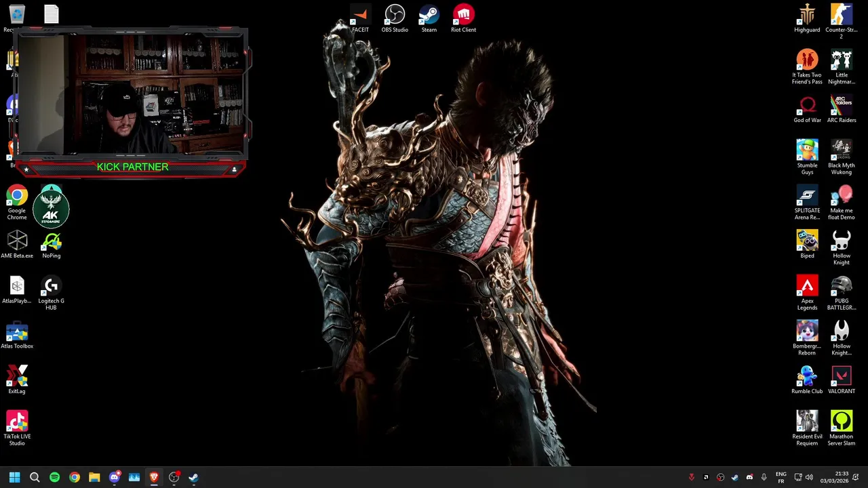Image resolution: width=868 pixels, height=488 pixels.
Task: Select the Apex Legends icon
Action: pyautogui.click(x=807, y=293)
